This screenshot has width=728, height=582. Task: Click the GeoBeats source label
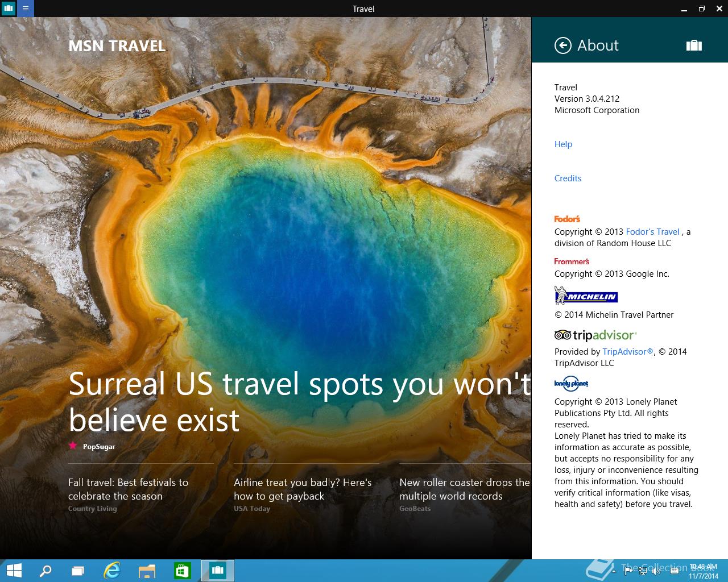point(415,509)
